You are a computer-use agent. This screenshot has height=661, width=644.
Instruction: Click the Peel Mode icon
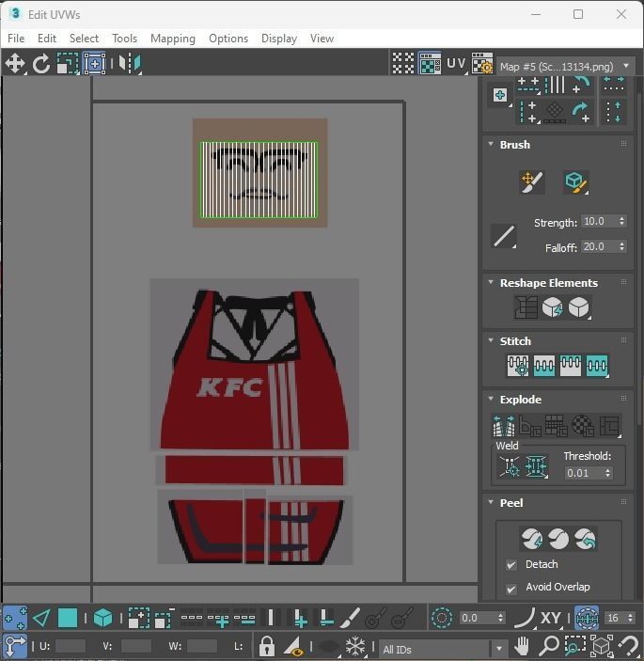pos(558,539)
